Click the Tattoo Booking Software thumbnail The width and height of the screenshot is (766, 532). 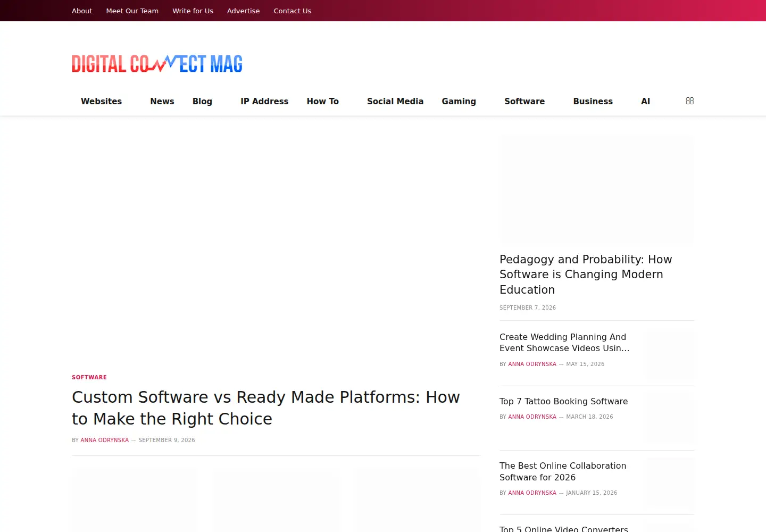coord(670,418)
